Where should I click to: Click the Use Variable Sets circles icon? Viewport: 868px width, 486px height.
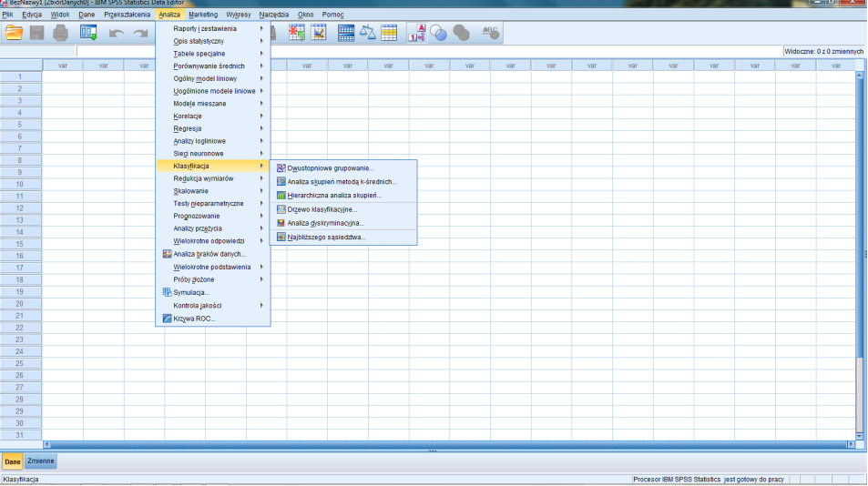438,33
